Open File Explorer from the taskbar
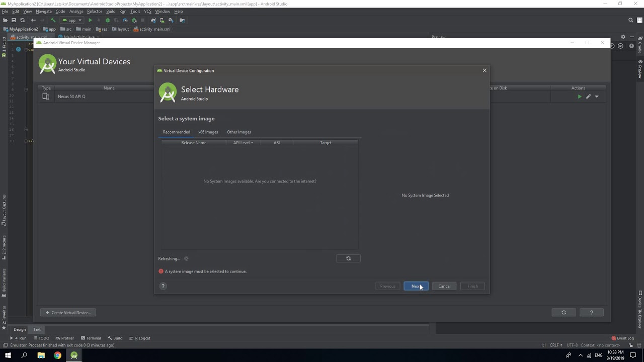Image resolution: width=644 pixels, height=362 pixels. pyautogui.click(x=41, y=355)
